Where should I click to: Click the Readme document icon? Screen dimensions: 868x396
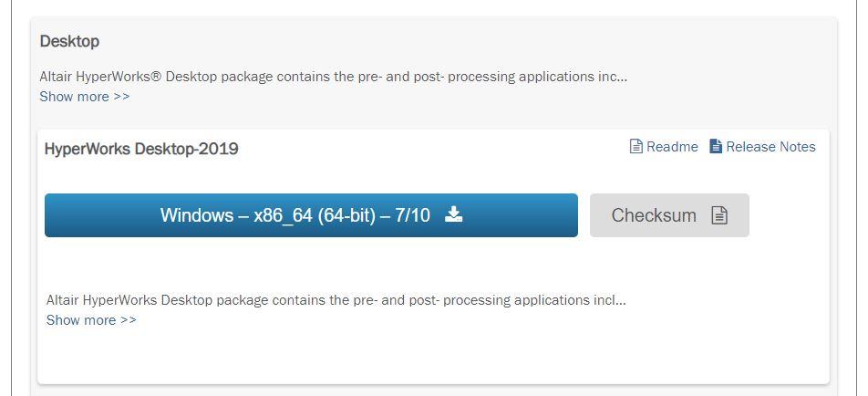636,147
